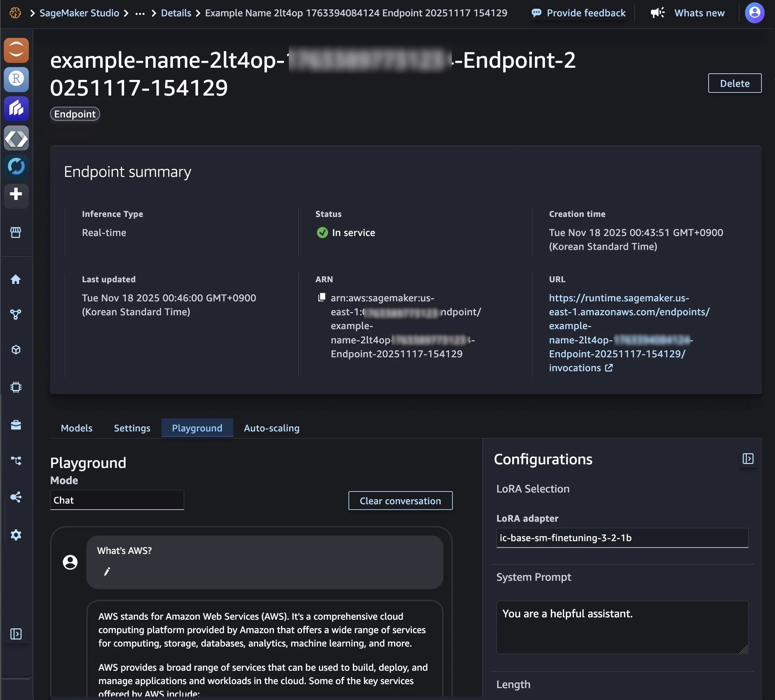Click the Clear conversation button

click(x=400, y=500)
